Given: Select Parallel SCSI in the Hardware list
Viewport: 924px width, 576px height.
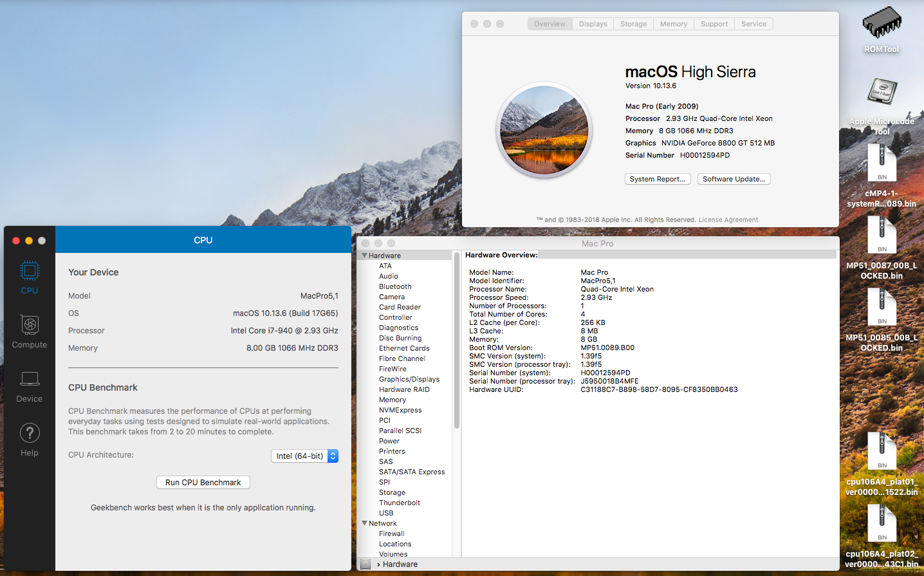Looking at the screenshot, I should (x=400, y=431).
